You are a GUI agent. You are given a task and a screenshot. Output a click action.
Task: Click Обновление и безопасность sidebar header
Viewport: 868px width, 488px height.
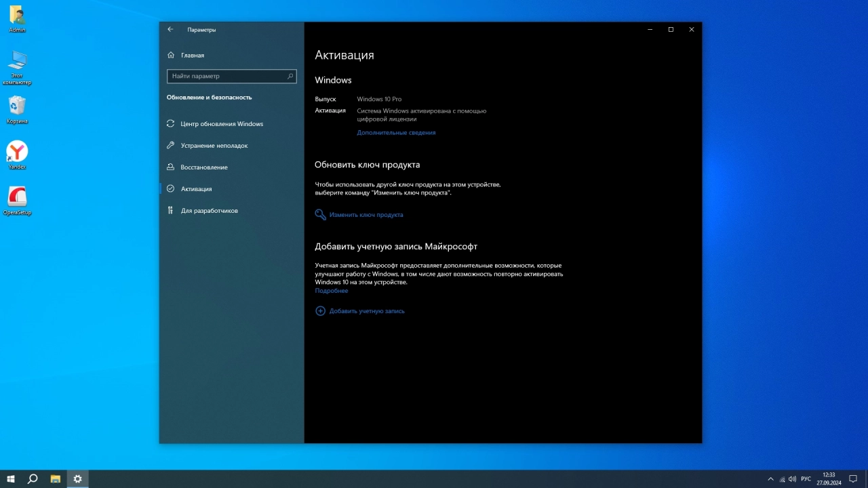pyautogui.click(x=209, y=98)
